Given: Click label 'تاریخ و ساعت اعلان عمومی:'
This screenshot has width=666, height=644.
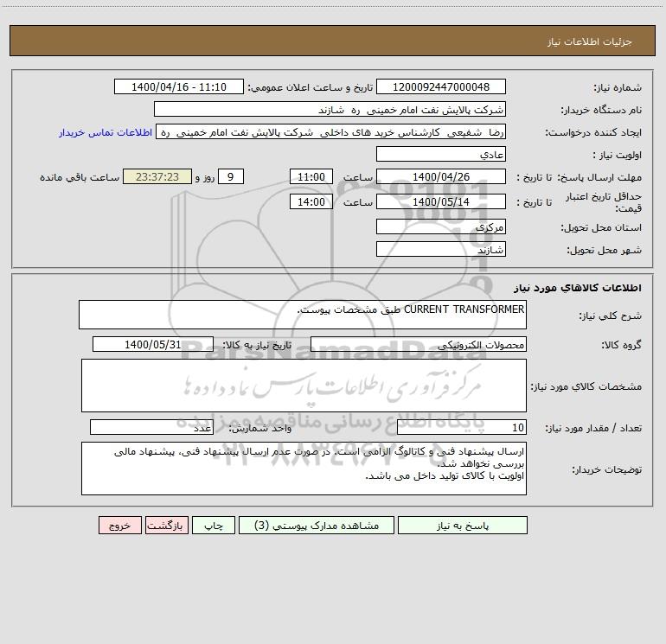Looking at the screenshot, I should tap(310, 87).
